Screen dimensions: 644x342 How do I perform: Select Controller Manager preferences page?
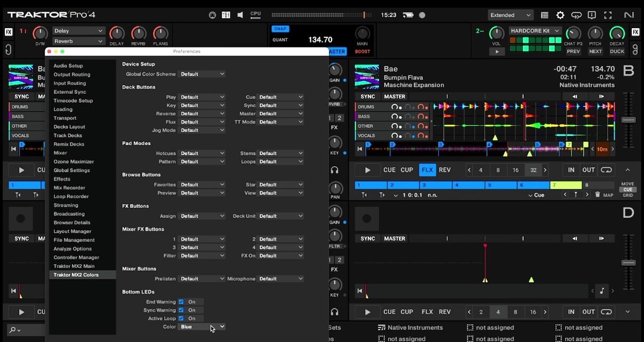click(x=76, y=257)
